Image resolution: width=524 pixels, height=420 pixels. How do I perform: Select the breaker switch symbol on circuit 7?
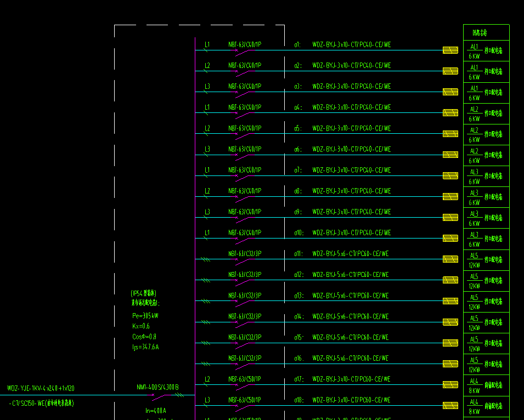(x=243, y=178)
